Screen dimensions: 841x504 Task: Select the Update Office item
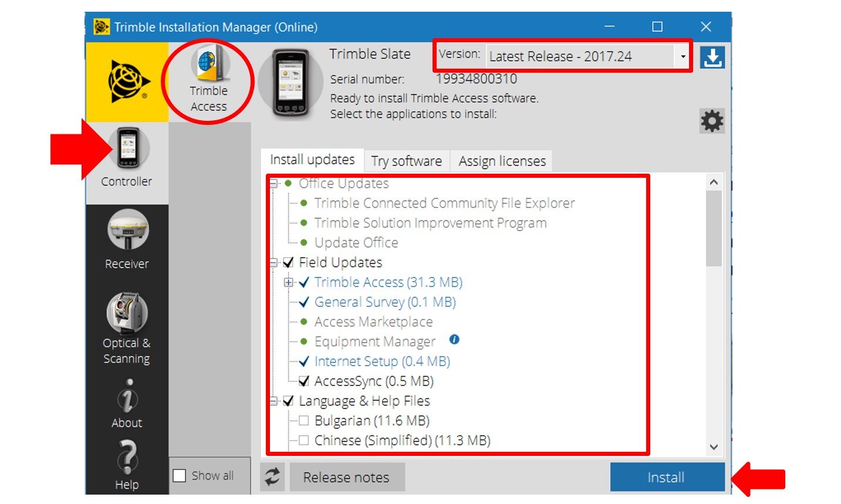tap(356, 243)
